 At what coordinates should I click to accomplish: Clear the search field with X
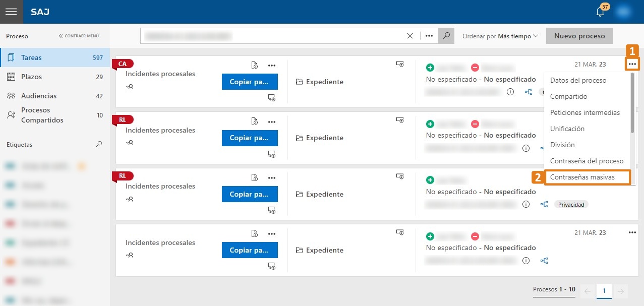(410, 36)
